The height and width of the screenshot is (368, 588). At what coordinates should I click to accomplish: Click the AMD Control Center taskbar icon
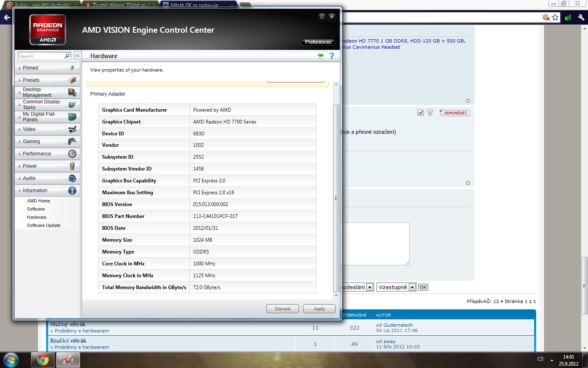(x=68, y=360)
